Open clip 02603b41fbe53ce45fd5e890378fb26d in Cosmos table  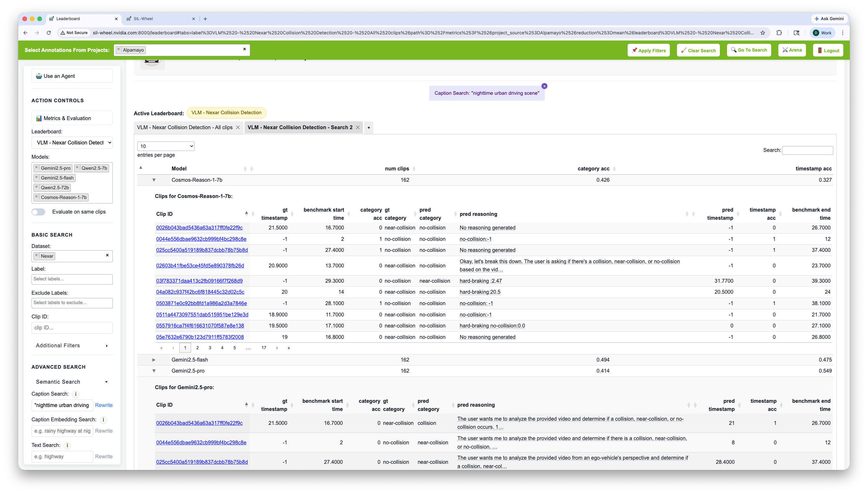[200, 266]
